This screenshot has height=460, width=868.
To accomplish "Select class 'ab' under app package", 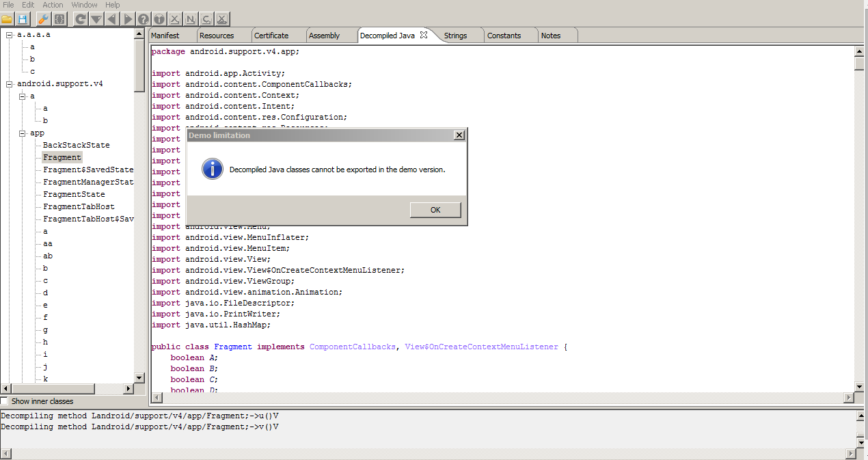I will tap(48, 256).
